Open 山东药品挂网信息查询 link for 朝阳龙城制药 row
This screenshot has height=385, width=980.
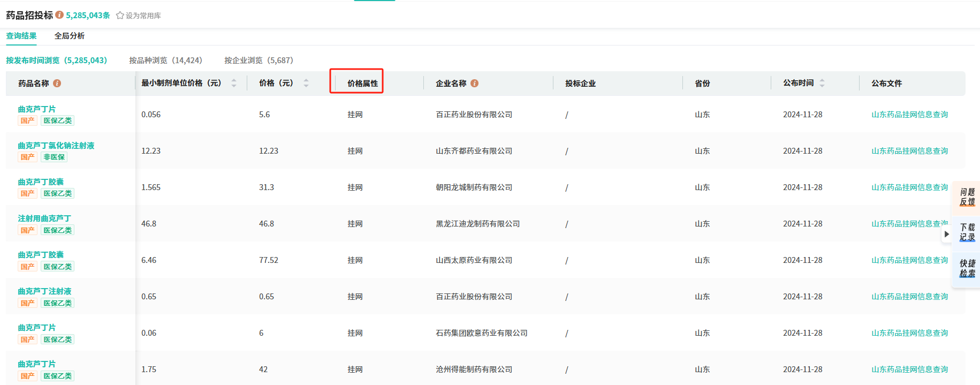909,187
